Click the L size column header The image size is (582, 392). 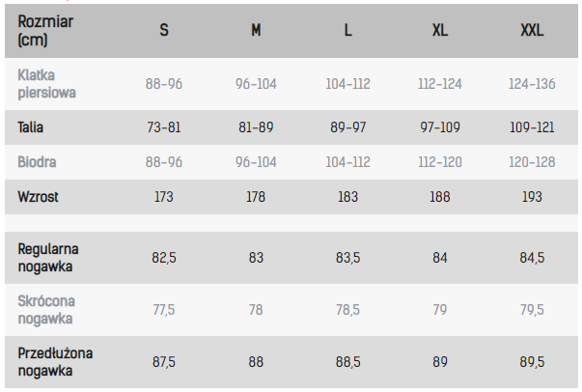[348, 31]
